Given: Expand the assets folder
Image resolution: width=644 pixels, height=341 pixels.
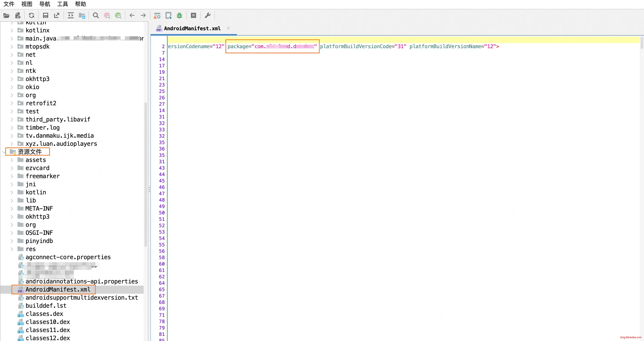Looking at the screenshot, I should click(12, 160).
